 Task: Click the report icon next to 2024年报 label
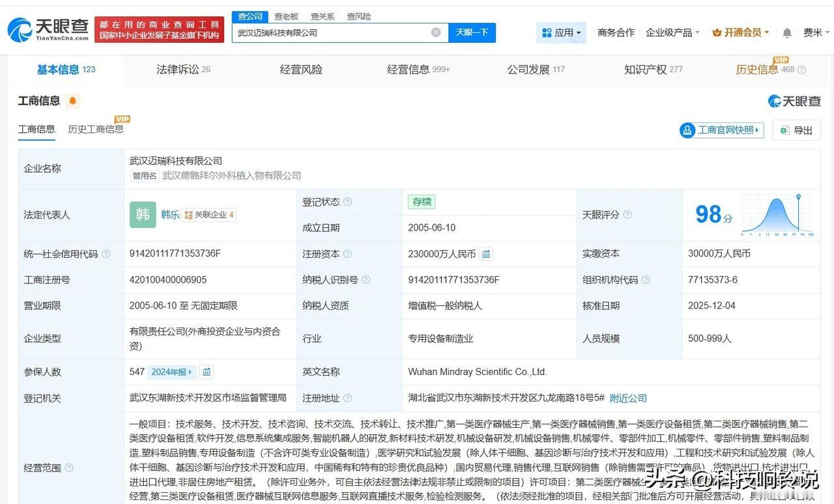[x=207, y=371]
